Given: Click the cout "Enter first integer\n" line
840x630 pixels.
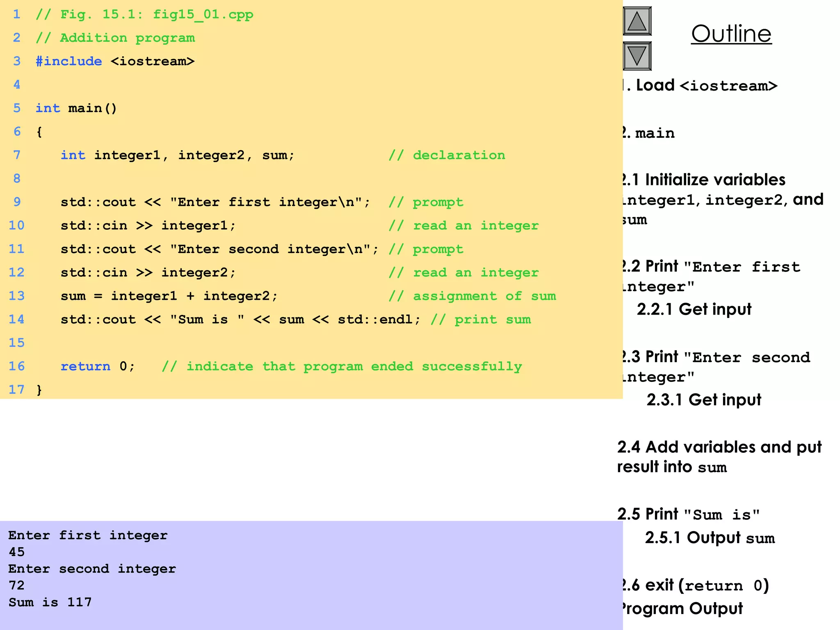Looking at the screenshot, I should (215, 202).
